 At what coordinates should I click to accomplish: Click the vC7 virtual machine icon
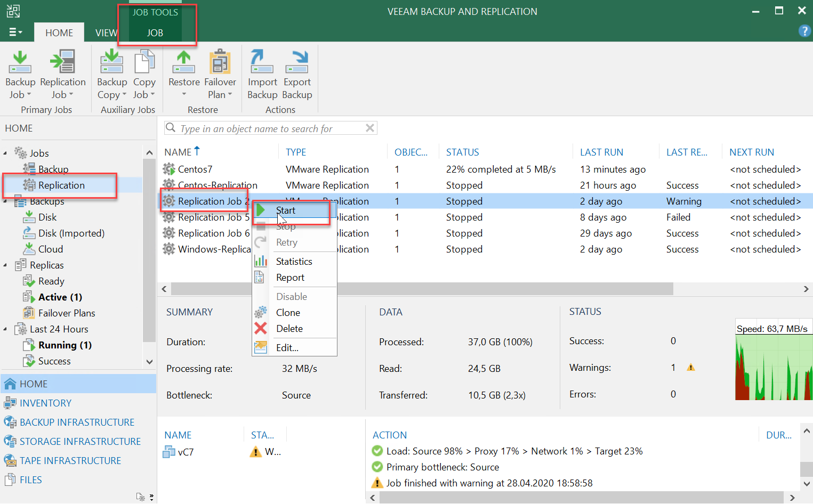click(169, 452)
